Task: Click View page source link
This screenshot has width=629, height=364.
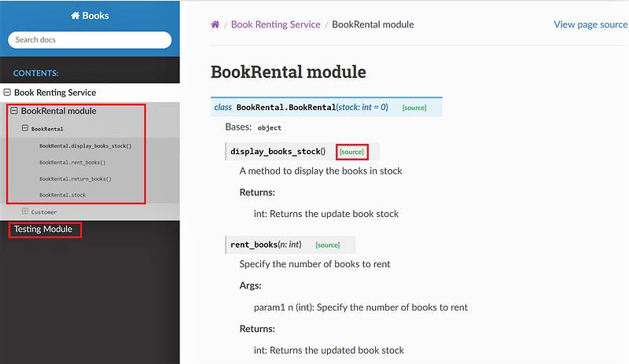Action: tap(590, 24)
